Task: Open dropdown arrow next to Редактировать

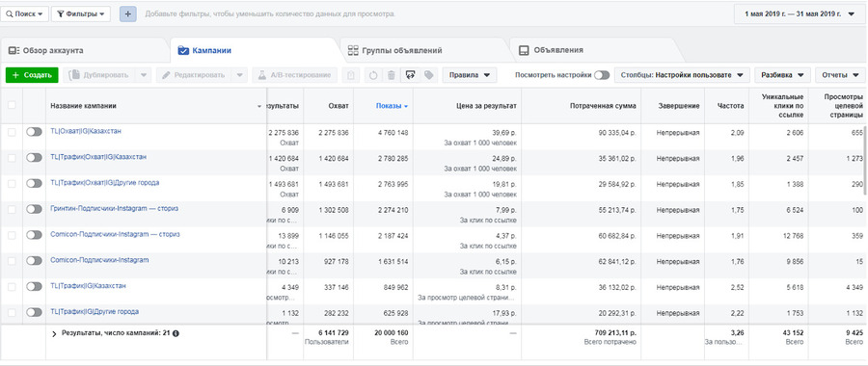Action: (240, 75)
